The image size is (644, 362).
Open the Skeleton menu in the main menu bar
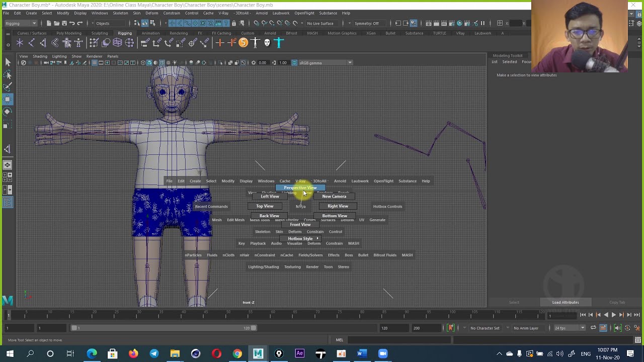tap(120, 13)
